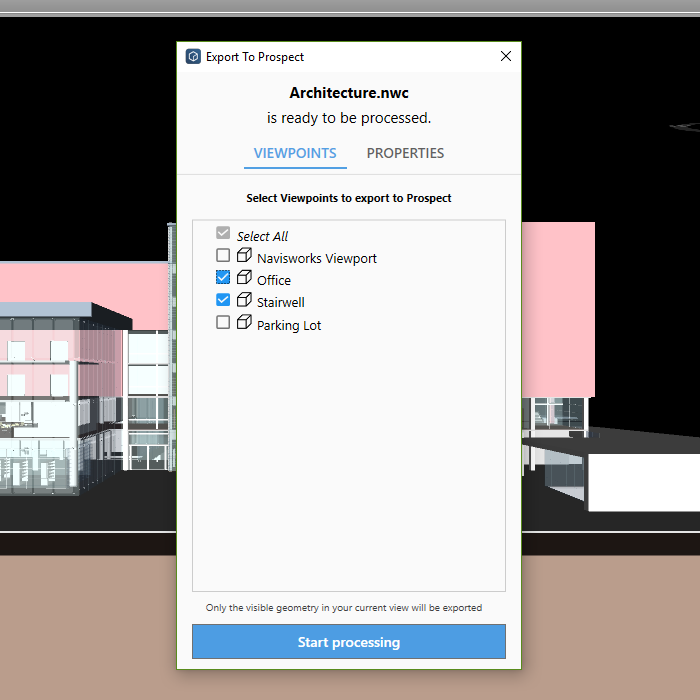Click the cube icon beside Navisworks Viewport
Viewport: 700px width, 700px height.
pyautogui.click(x=244, y=255)
